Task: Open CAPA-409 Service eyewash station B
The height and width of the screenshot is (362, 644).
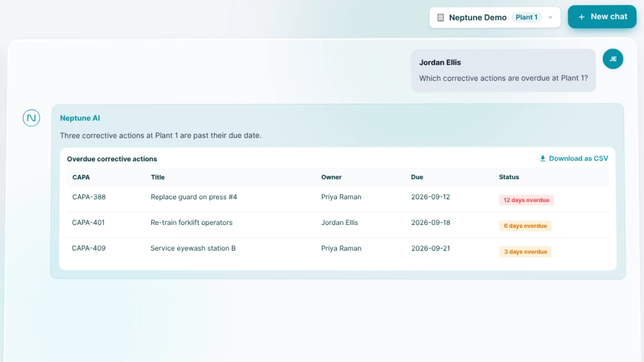Action: pyautogui.click(x=338, y=251)
